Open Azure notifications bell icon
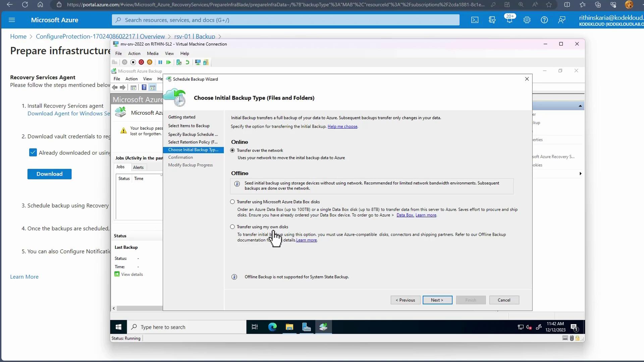 click(509, 20)
